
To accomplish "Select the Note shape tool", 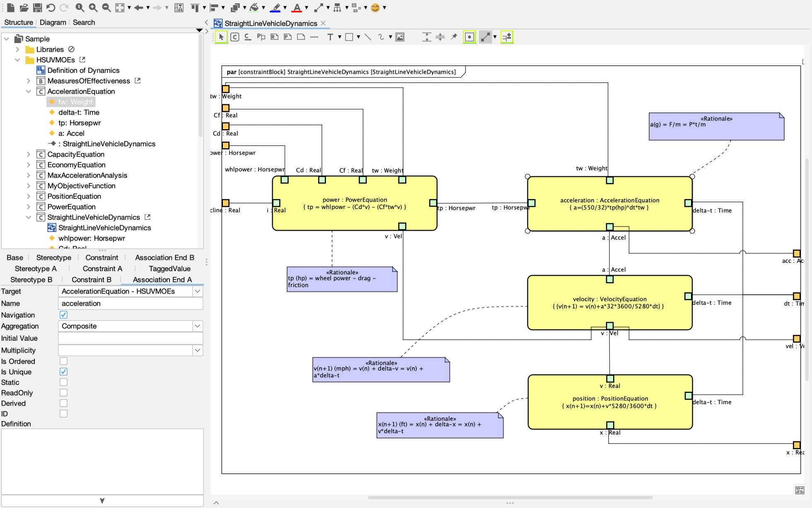I will click(x=301, y=37).
